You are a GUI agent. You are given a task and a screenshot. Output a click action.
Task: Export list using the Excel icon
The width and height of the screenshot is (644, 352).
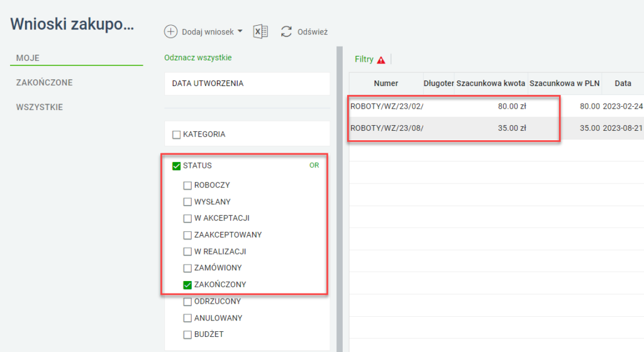[x=260, y=31]
